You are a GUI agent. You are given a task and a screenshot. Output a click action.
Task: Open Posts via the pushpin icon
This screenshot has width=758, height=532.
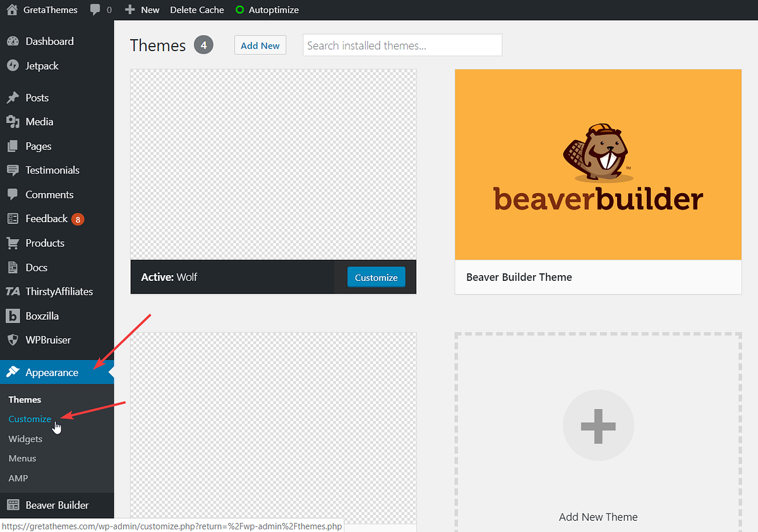tap(13, 97)
